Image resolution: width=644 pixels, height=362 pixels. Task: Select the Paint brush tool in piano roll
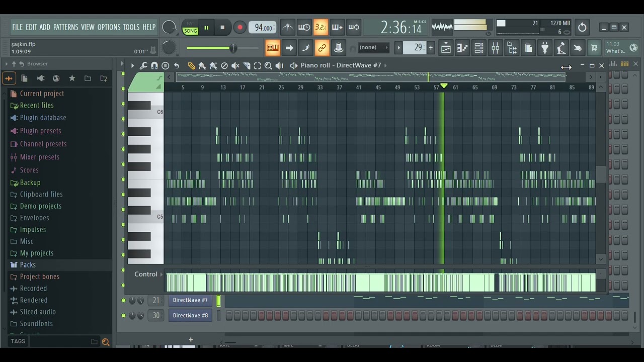coord(202,65)
